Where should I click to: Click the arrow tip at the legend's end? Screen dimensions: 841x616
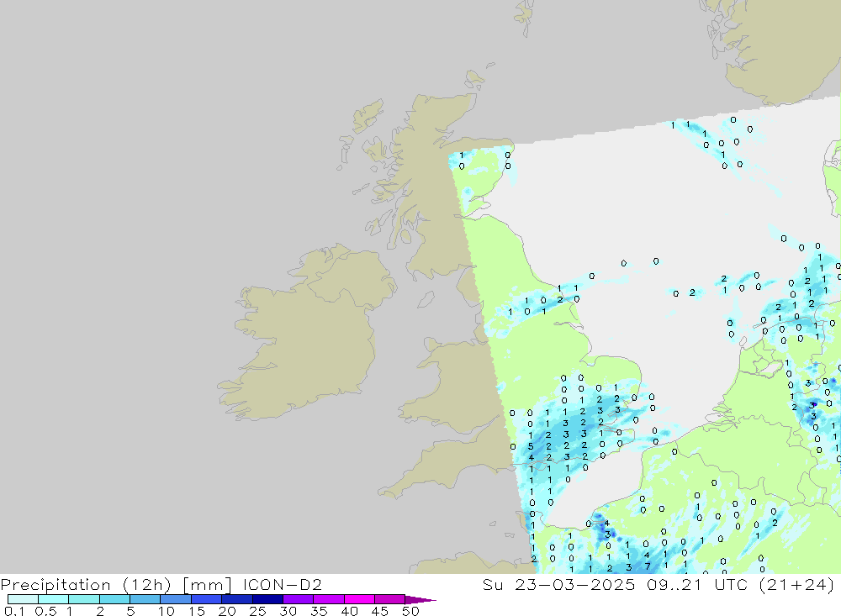[421, 600]
